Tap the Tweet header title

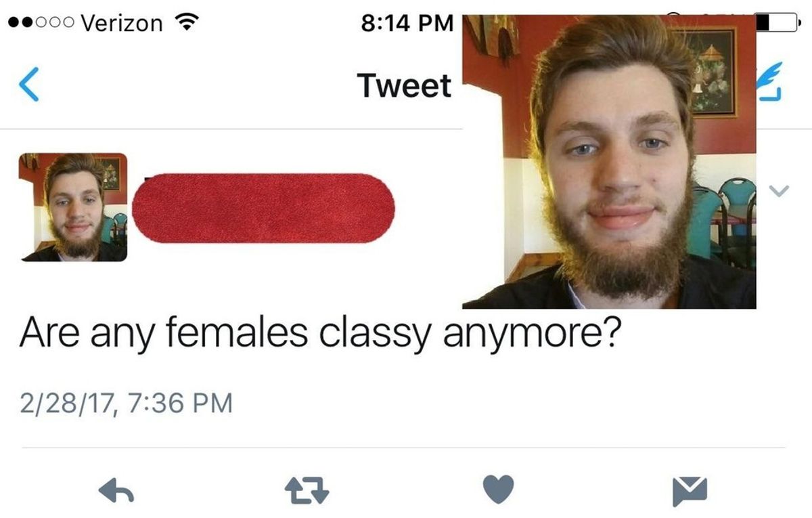pos(405,85)
